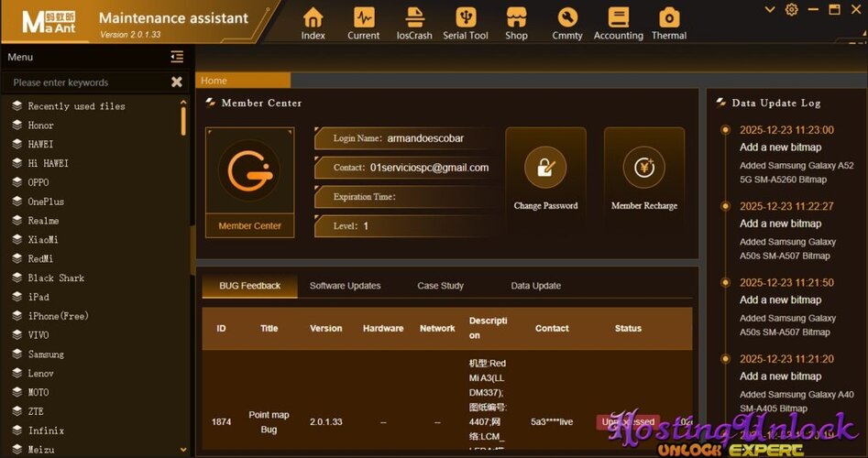Image resolution: width=868 pixels, height=458 pixels.
Task: Open the Current measurement tool
Action: click(363, 24)
